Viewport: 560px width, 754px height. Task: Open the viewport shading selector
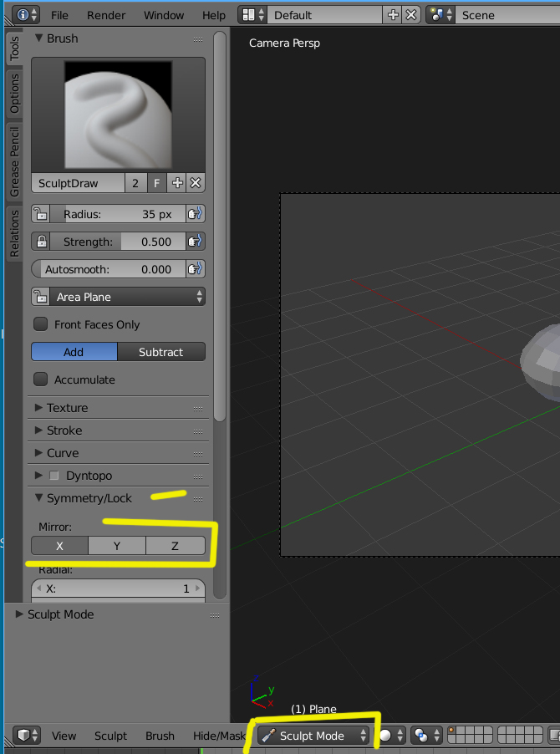click(x=391, y=736)
